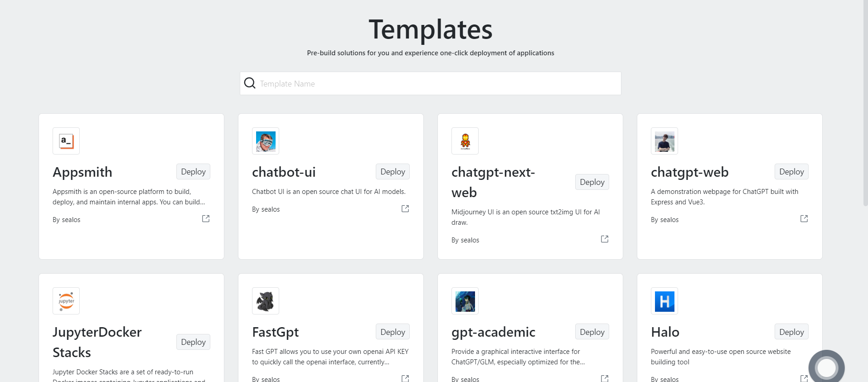Click the page vertical scrollbar thumb

coord(865,103)
